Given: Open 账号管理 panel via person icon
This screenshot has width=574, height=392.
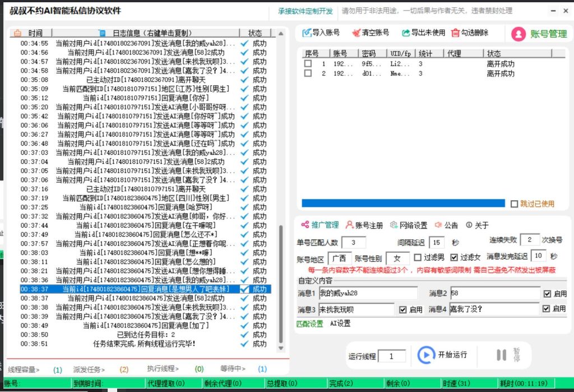Looking at the screenshot, I should [519, 34].
